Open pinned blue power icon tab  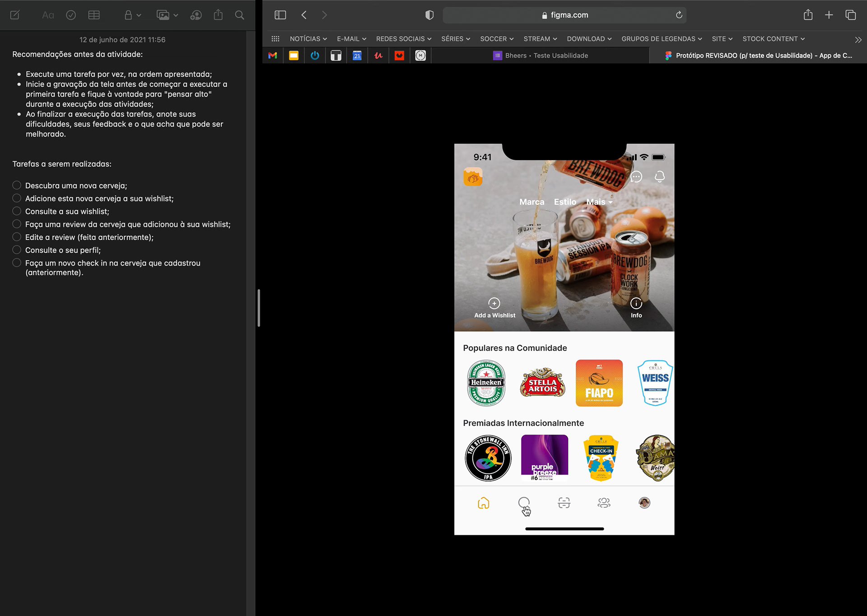(315, 56)
